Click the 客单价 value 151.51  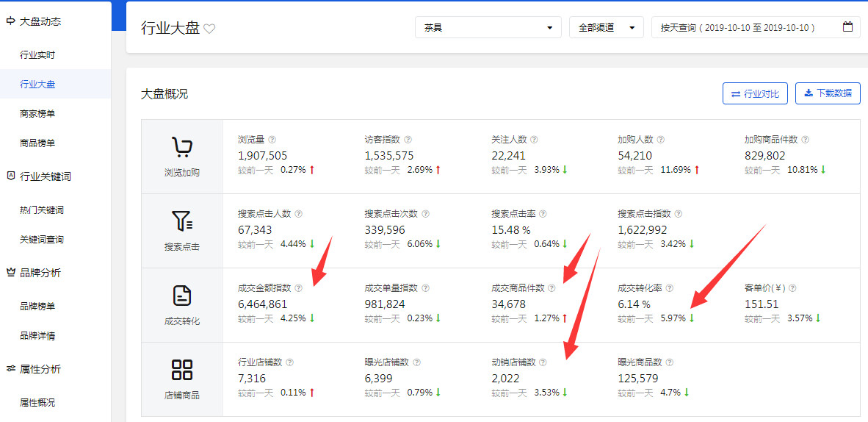pos(762,304)
